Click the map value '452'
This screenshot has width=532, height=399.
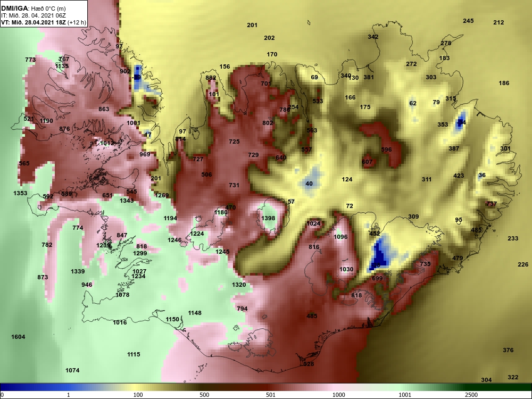tap(375, 234)
